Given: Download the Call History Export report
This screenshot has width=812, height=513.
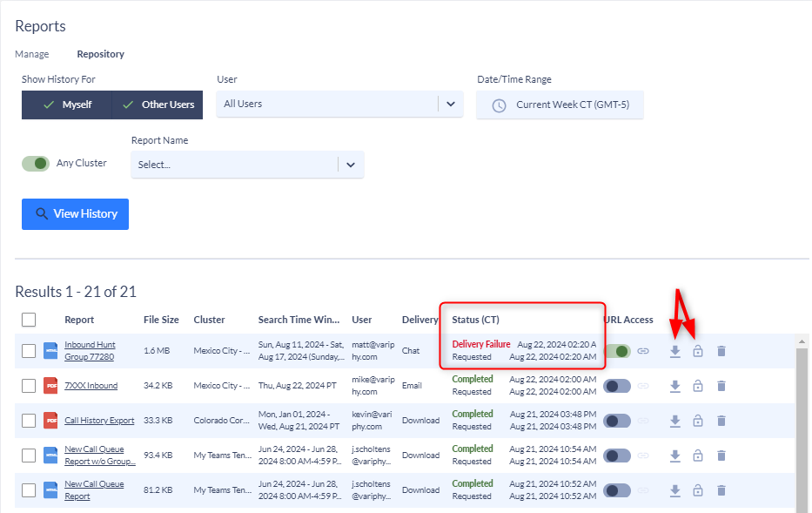Looking at the screenshot, I should click(674, 421).
